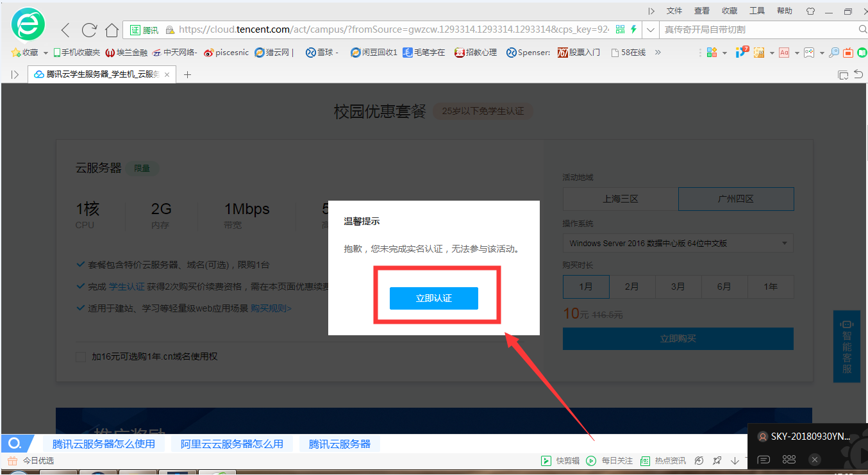Open the tab list window icon
This screenshot has height=475, width=868.
point(843,75)
